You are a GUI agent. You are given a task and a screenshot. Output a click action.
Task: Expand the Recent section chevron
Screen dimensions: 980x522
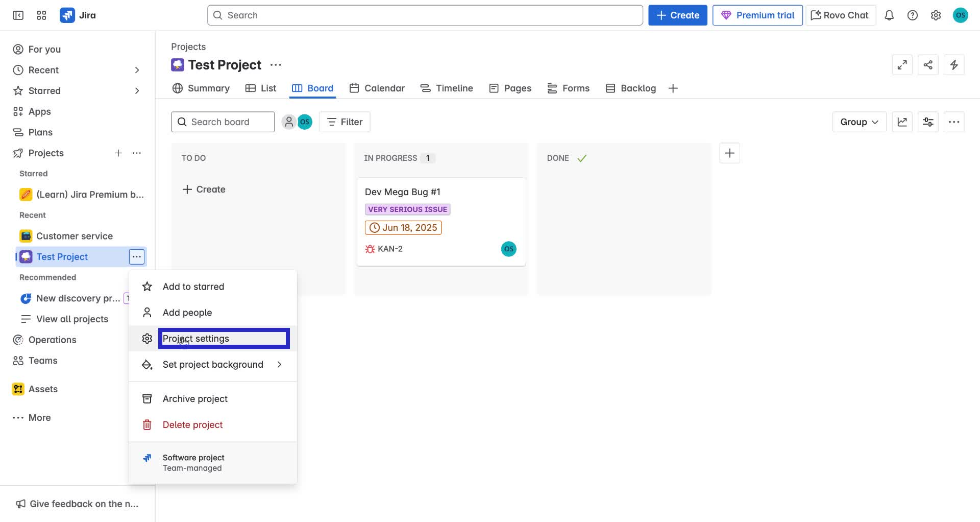click(137, 70)
